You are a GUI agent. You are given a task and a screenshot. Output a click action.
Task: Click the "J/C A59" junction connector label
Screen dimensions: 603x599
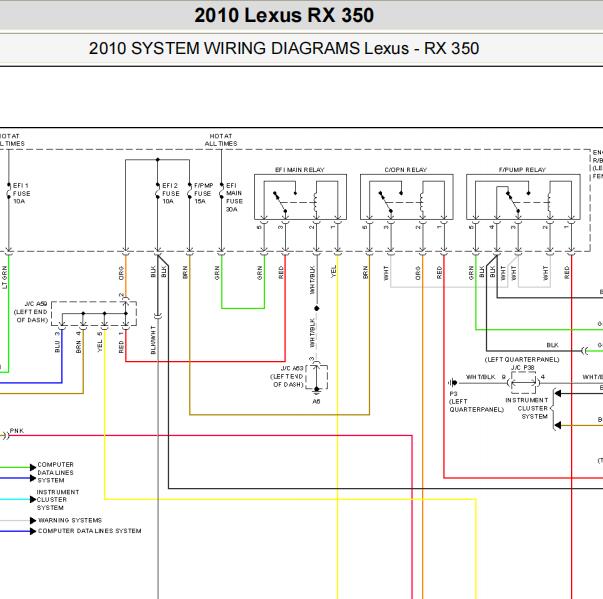pos(36,304)
